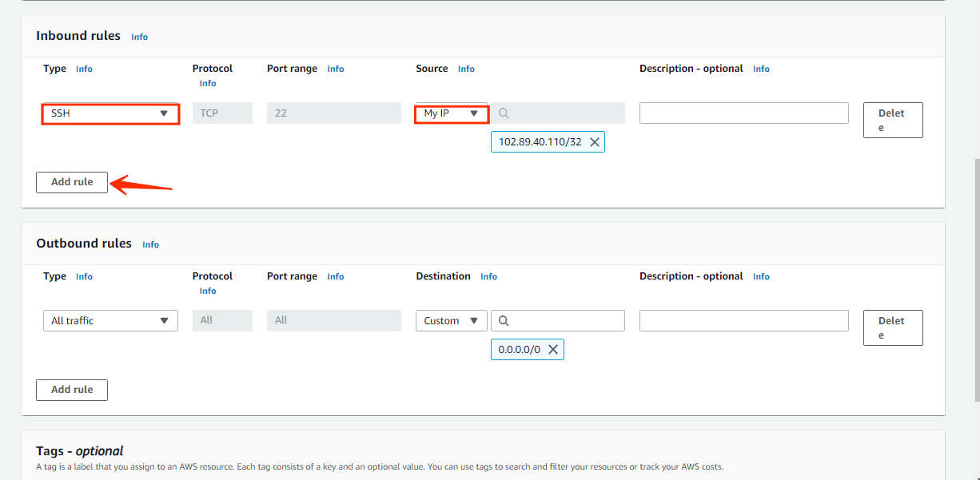This screenshot has width=980, height=480.
Task: Click the inbound rule description input field
Action: click(x=743, y=113)
